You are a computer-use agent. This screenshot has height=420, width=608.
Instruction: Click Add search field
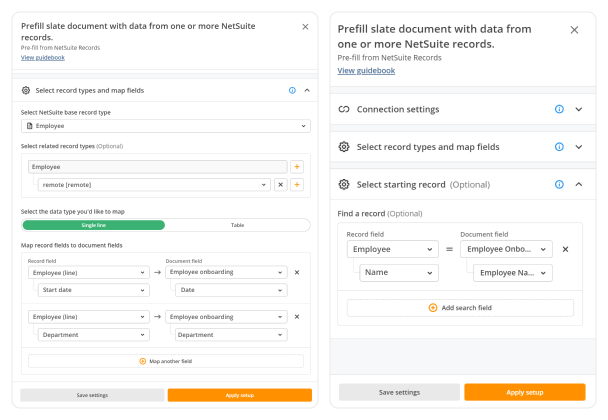pyautogui.click(x=460, y=308)
